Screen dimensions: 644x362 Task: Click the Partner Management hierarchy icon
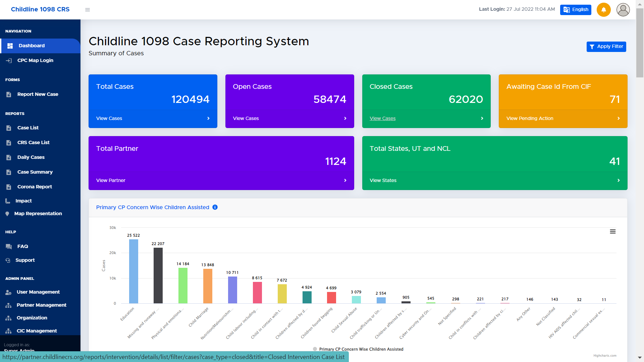(8, 305)
